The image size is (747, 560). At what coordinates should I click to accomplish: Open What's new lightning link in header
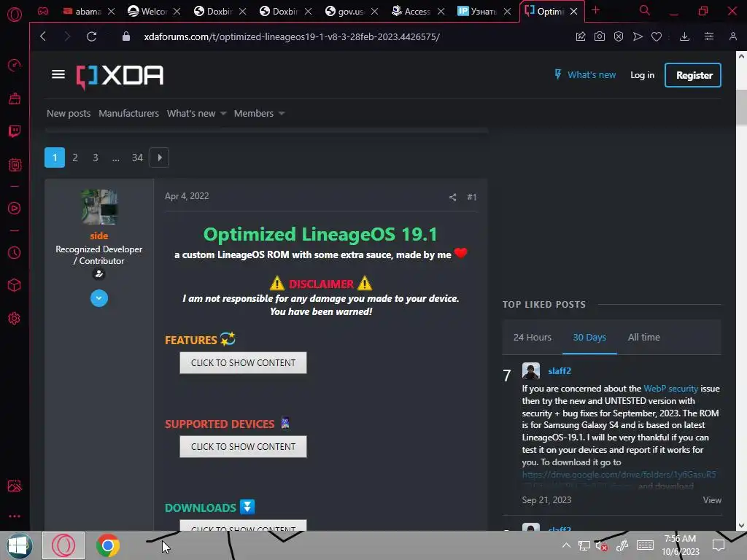tap(584, 75)
